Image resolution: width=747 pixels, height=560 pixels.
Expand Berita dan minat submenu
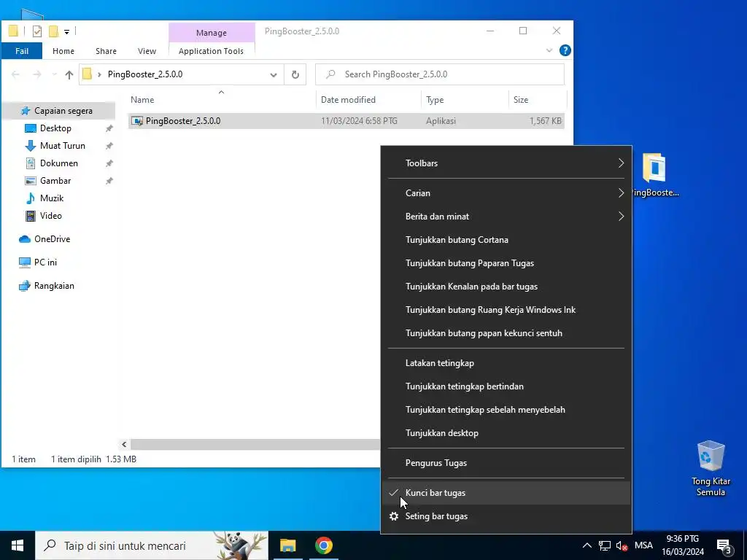(506, 217)
